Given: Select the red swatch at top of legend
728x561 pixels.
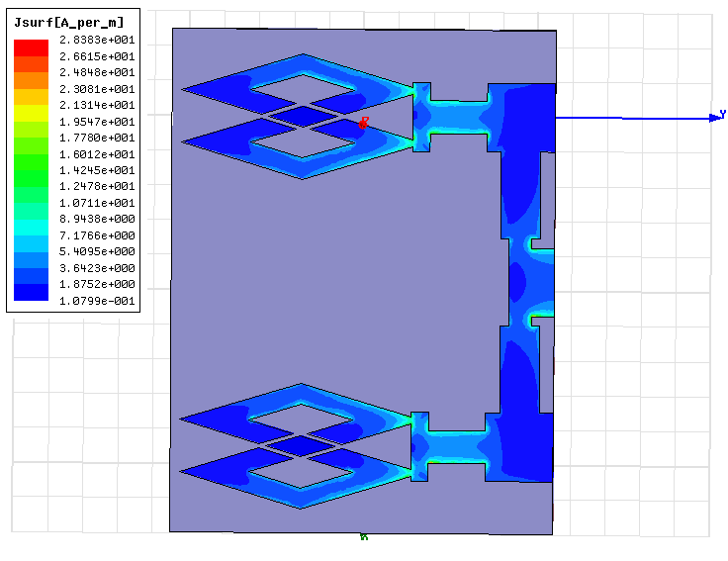Looking at the screenshot, I should [31, 45].
